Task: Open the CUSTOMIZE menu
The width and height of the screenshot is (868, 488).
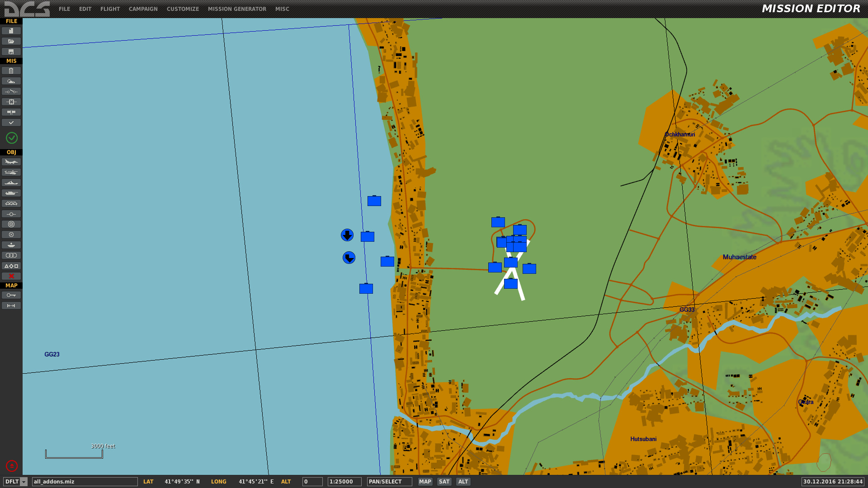Action: [183, 9]
